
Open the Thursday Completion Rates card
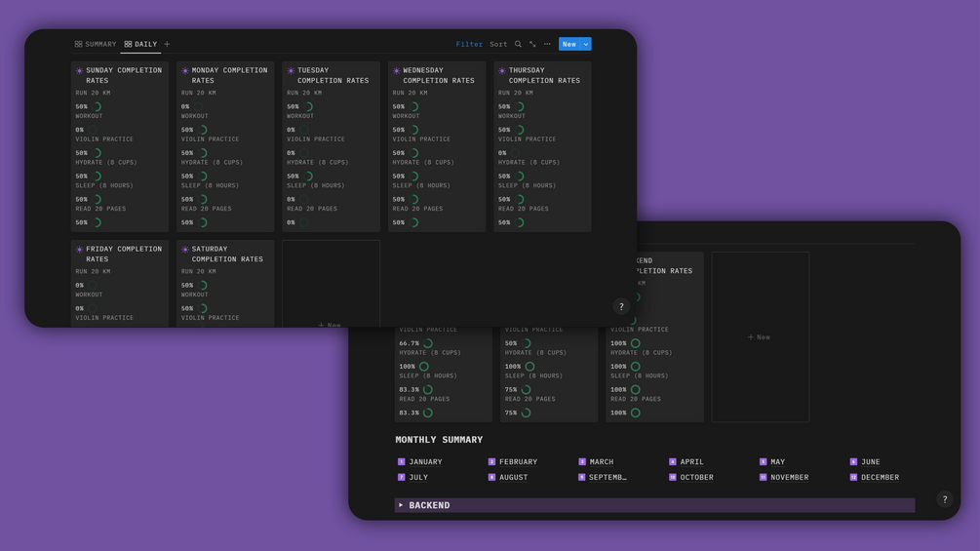(542, 147)
